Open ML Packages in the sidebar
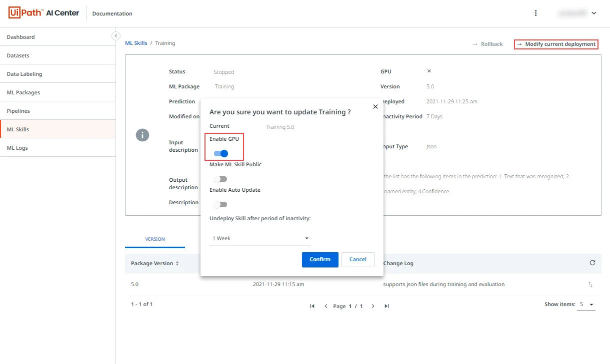 58,92
